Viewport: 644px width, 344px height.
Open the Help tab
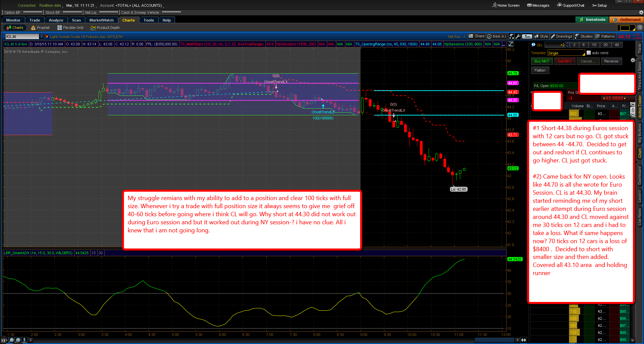pos(167,20)
